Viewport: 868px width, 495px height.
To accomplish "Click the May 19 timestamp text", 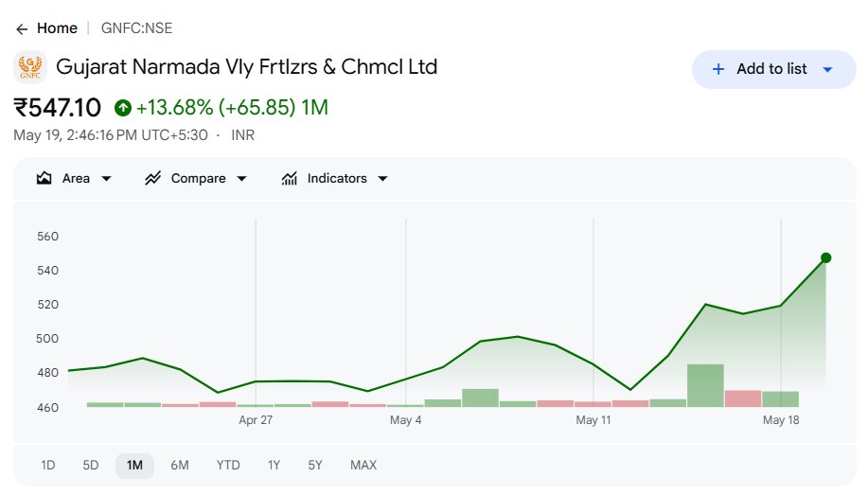I will (111, 135).
